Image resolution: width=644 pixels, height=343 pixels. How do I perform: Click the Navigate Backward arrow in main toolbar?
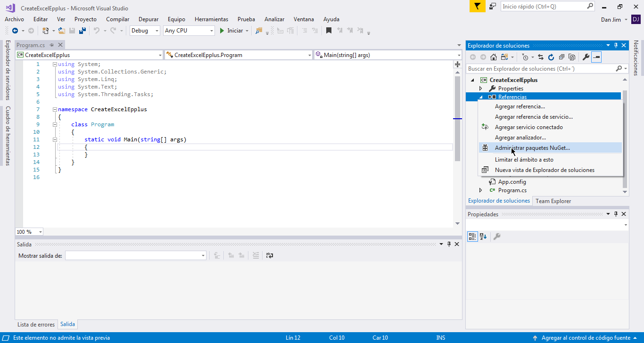coord(15,31)
